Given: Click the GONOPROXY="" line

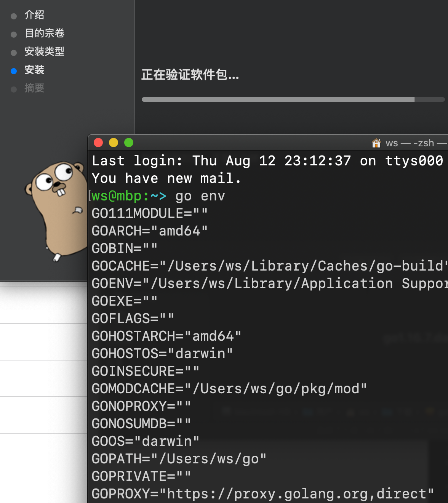Looking at the screenshot, I should pyautogui.click(x=141, y=406).
